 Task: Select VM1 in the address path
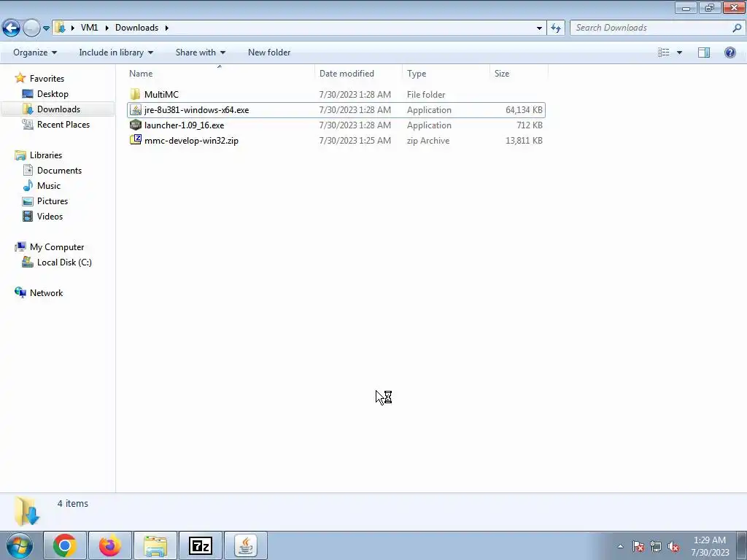(89, 28)
